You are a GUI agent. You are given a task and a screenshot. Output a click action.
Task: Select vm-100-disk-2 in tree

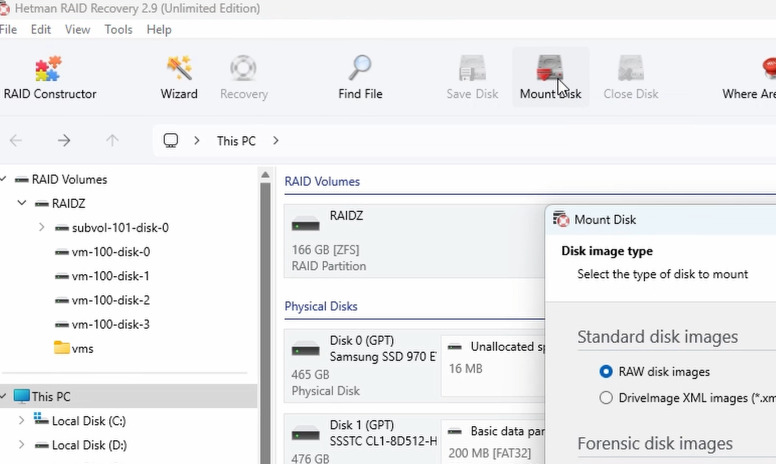coord(111,300)
